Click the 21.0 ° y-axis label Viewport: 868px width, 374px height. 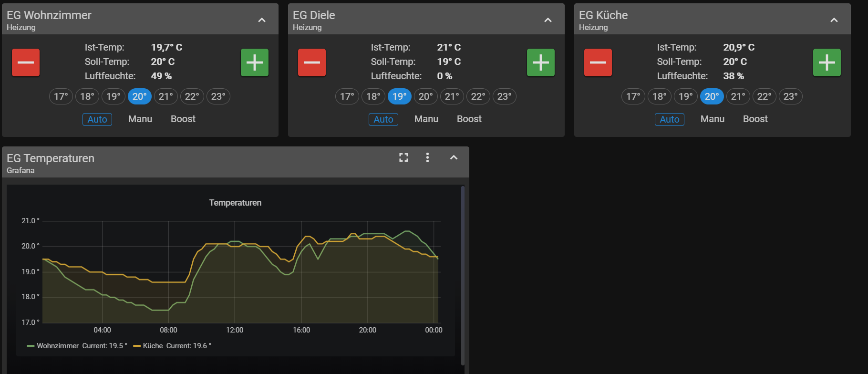pyautogui.click(x=31, y=221)
